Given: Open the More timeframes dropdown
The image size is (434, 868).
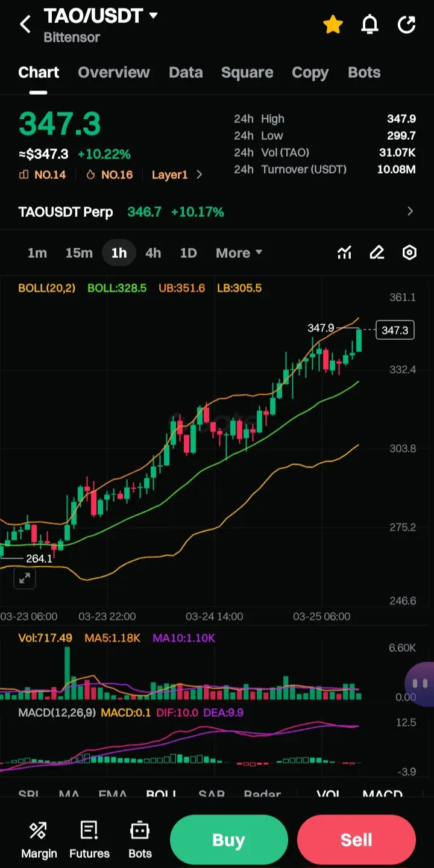Looking at the screenshot, I should pyautogui.click(x=239, y=253).
